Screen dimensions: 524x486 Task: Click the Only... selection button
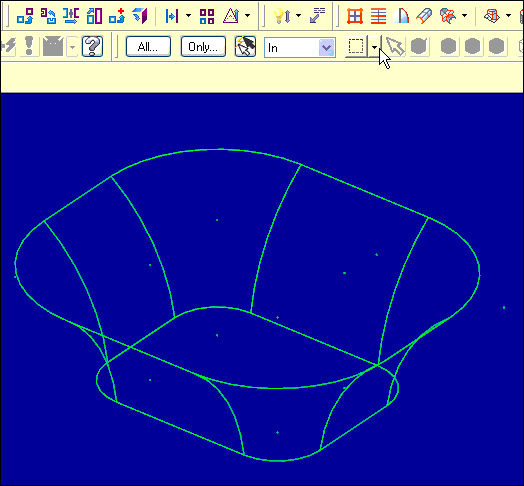(x=203, y=46)
